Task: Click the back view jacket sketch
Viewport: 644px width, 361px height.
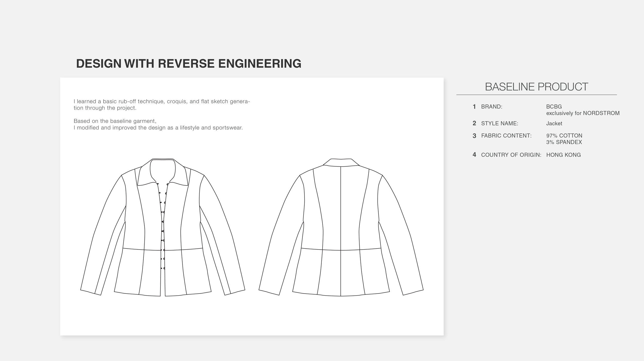Action: pos(341,227)
